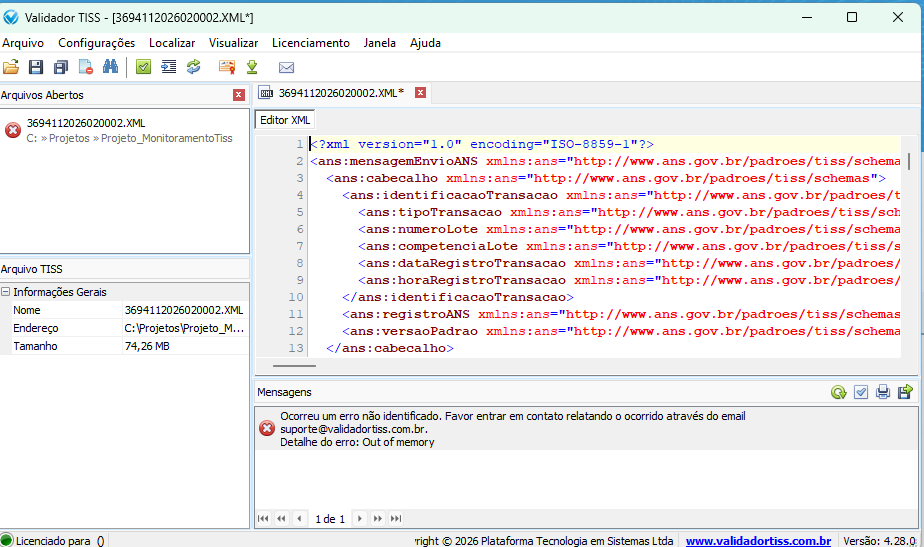Open the certificate license icon
This screenshot has height=547, width=924.
[227, 68]
